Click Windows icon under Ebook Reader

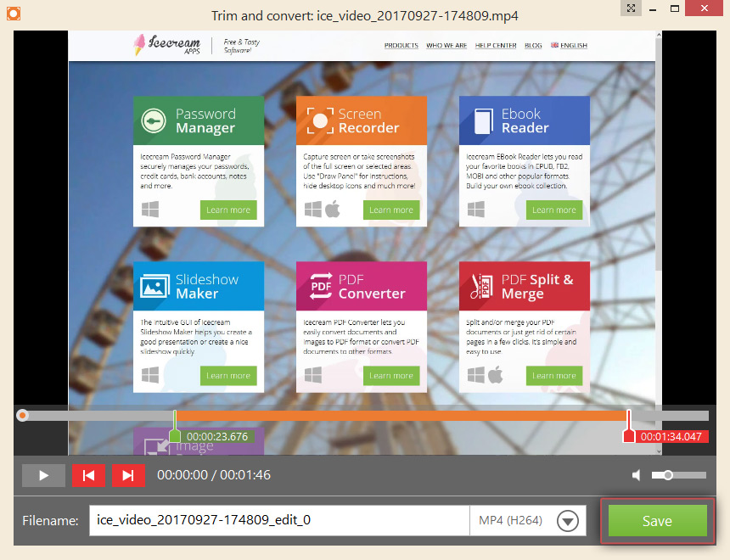pos(476,210)
